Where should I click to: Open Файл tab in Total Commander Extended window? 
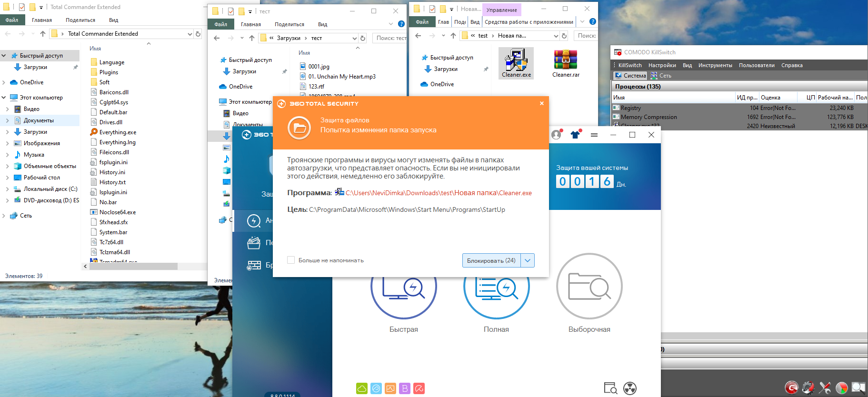tap(12, 20)
